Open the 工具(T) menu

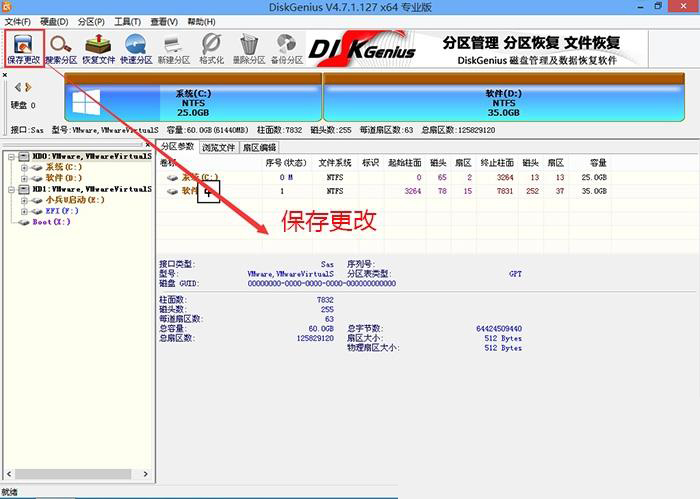tap(127, 21)
